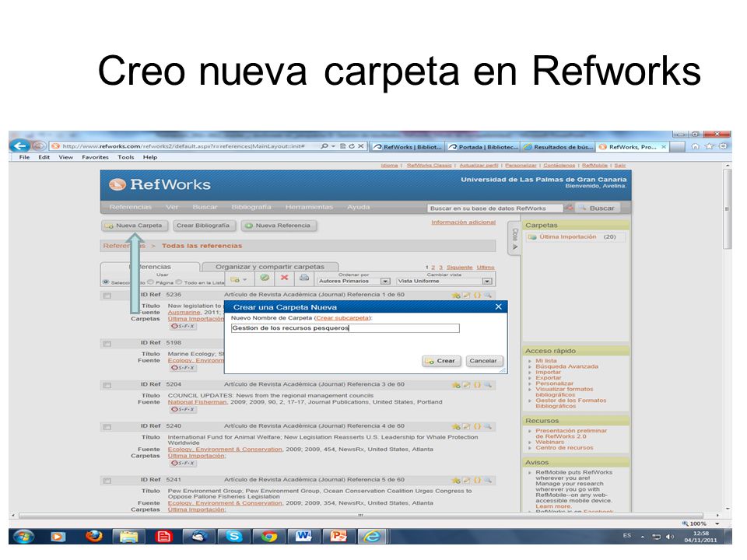Open the Webinars resource link
This screenshot has height=560, width=747.
pyautogui.click(x=549, y=442)
